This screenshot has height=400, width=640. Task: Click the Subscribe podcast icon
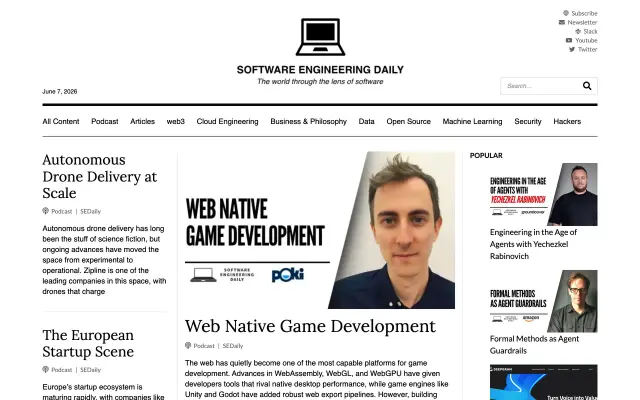566,13
